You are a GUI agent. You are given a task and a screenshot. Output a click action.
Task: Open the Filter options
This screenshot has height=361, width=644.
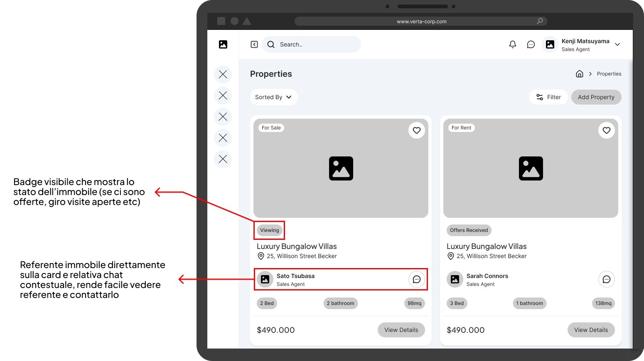tap(548, 97)
